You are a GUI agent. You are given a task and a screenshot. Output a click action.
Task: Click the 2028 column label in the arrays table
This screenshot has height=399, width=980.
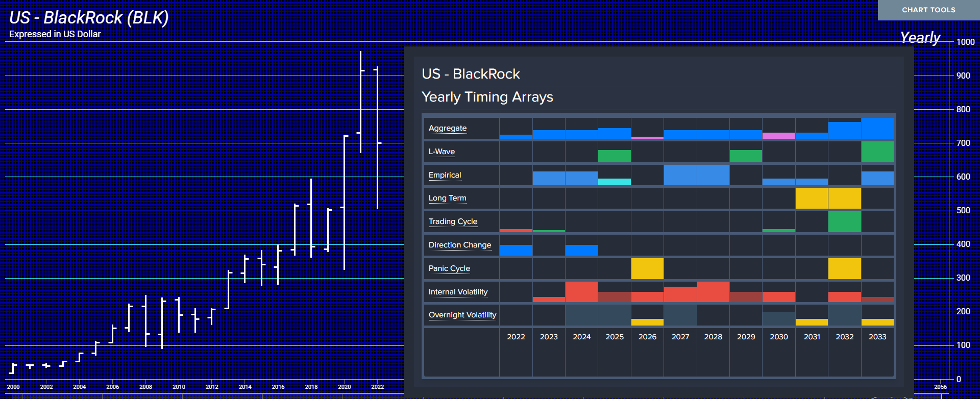pos(713,337)
